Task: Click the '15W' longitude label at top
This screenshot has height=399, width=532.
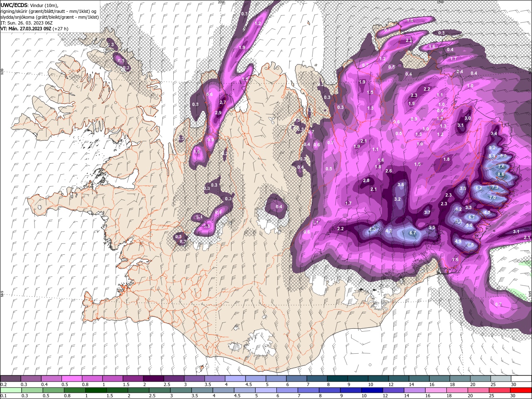Action: pos(440,2)
